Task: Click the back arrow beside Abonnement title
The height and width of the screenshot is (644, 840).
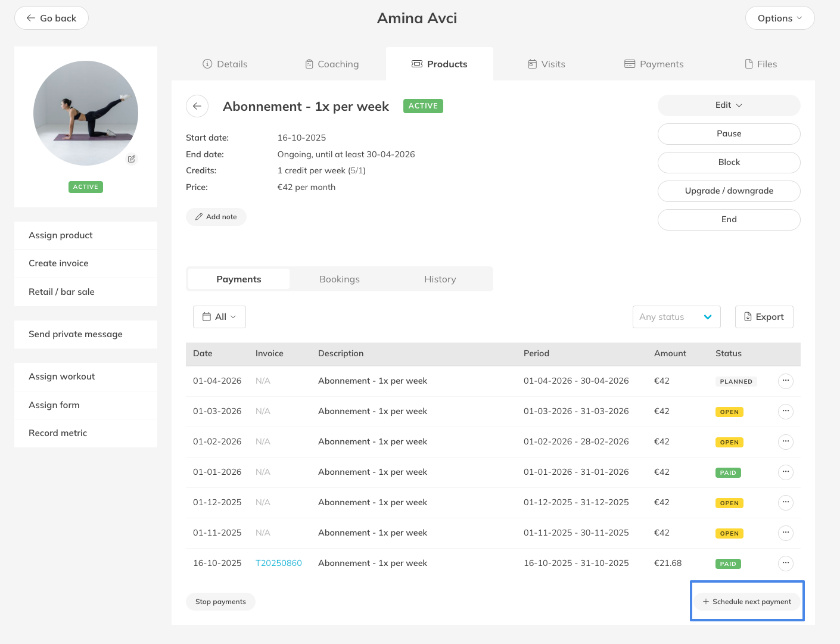Action: (197, 106)
